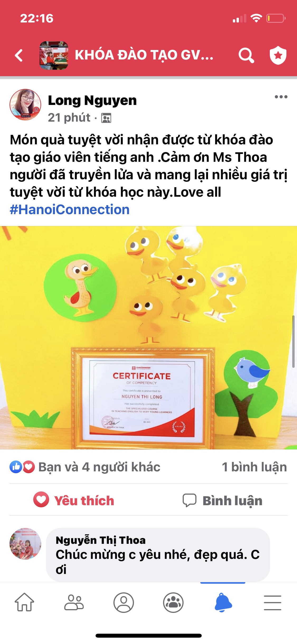This screenshot has width=297, height=644.
Task: Toggle the Yêu thích reaction button
Action: click(74, 500)
